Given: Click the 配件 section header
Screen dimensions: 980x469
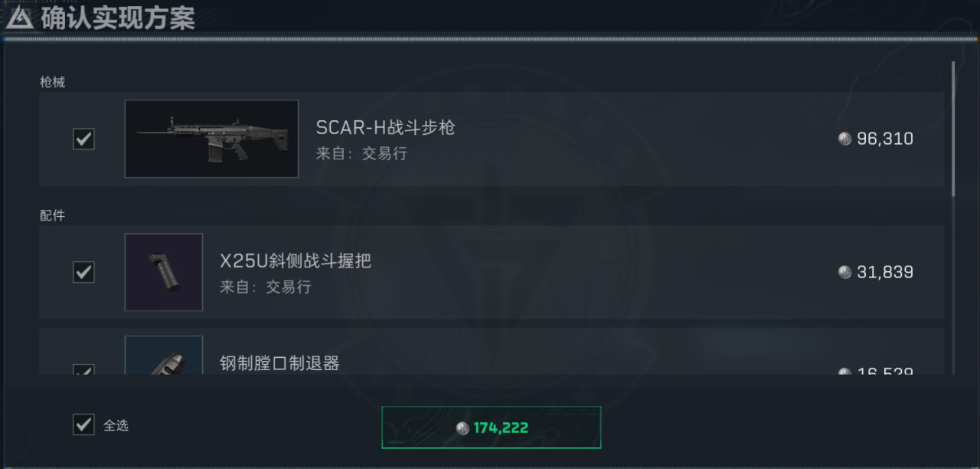Looking at the screenshot, I should click(52, 215).
